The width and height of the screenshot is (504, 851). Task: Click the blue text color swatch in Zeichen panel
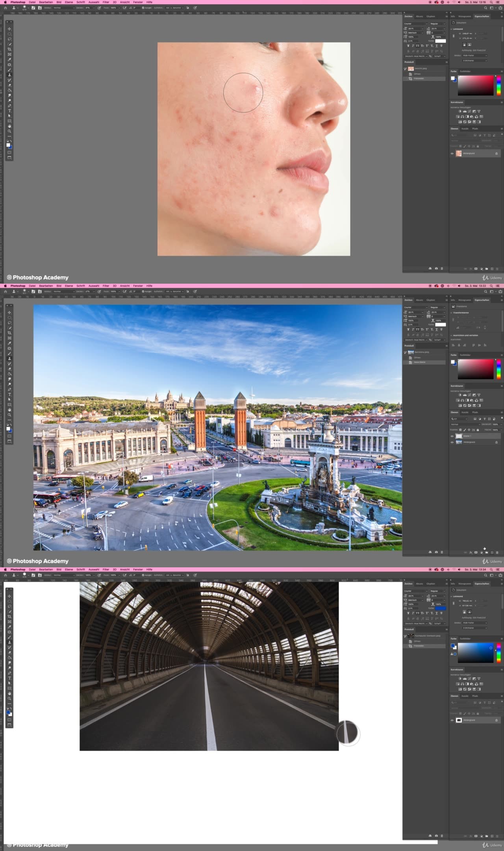click(x=440, y=608)
